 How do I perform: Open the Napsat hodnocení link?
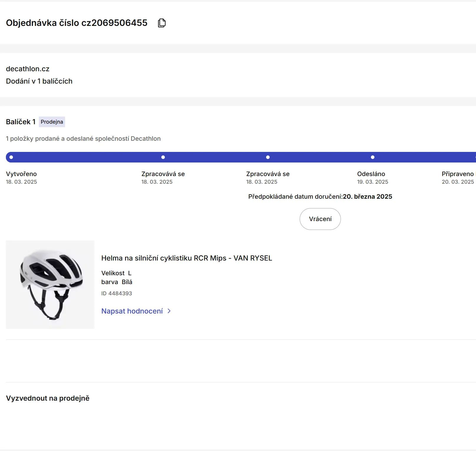point(132,311)
